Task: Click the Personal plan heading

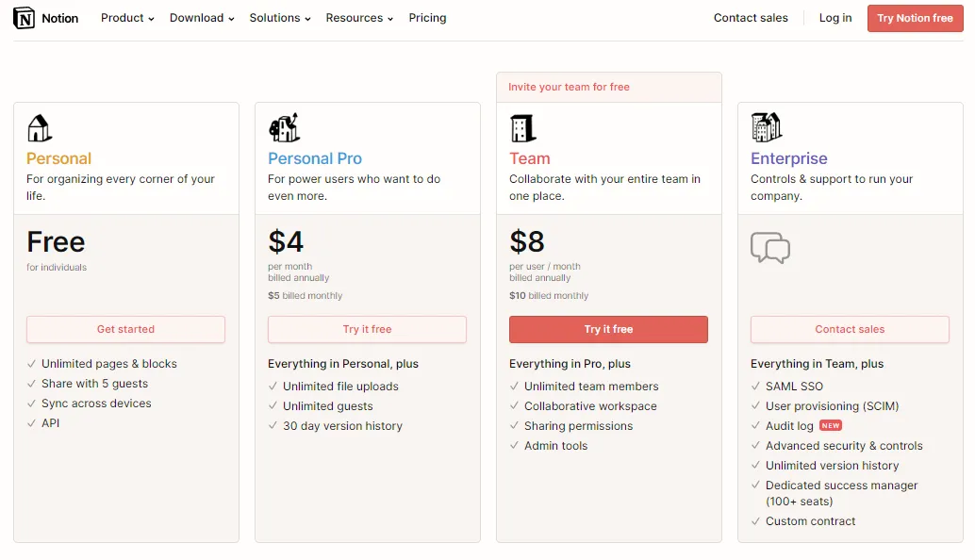Action: (x=59, y=158)
